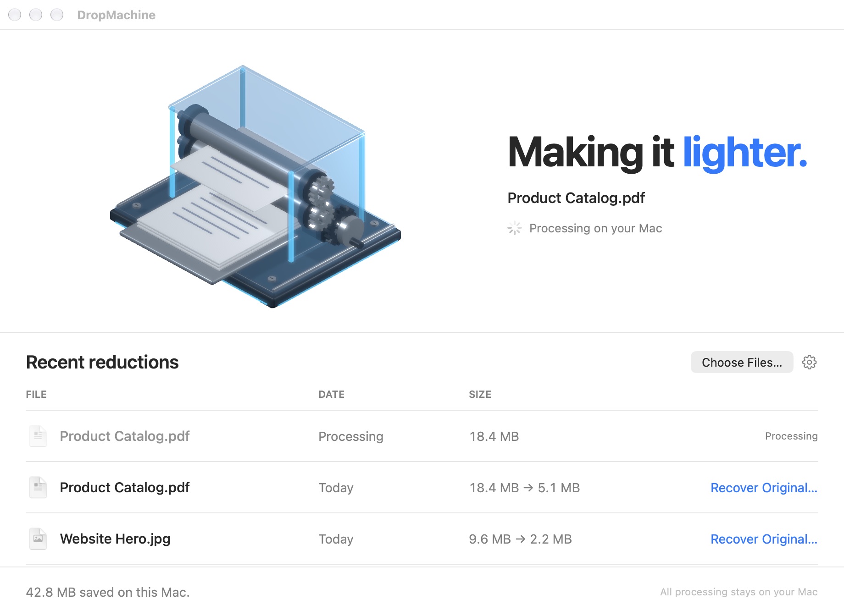The height and width of the screenshot is (616, 844).
Task: Click the processing Product Catalog.pdf file icon
Action: [38, 436]
